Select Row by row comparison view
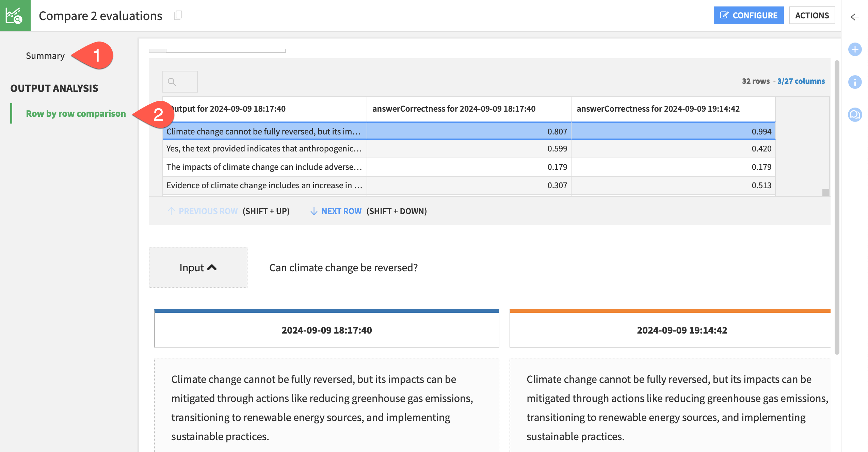This screenshot has width=868, height=452. click(x=76, y=113)
